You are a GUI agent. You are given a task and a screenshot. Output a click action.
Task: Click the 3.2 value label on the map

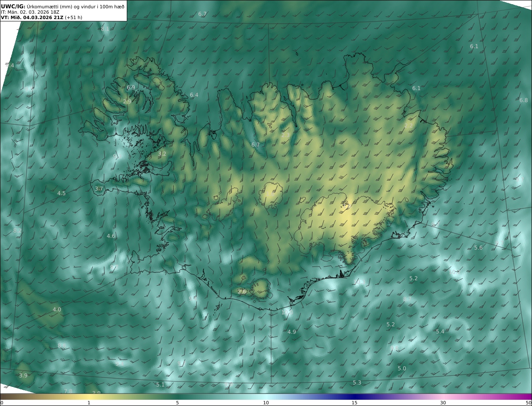tap(162, 154)
